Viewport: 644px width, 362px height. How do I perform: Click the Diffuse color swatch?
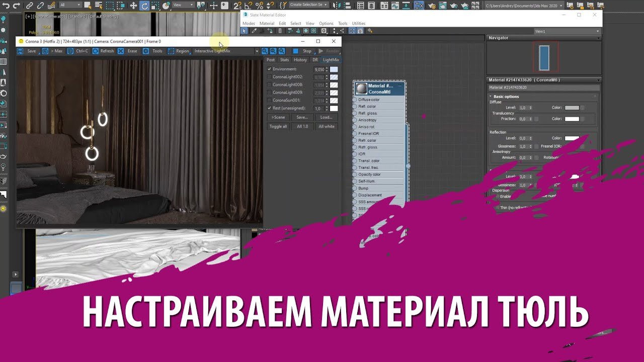(572, 108)
